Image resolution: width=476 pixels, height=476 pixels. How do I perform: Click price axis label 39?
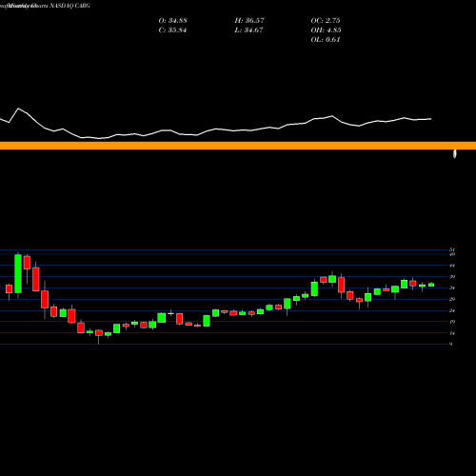pos(452,277)
